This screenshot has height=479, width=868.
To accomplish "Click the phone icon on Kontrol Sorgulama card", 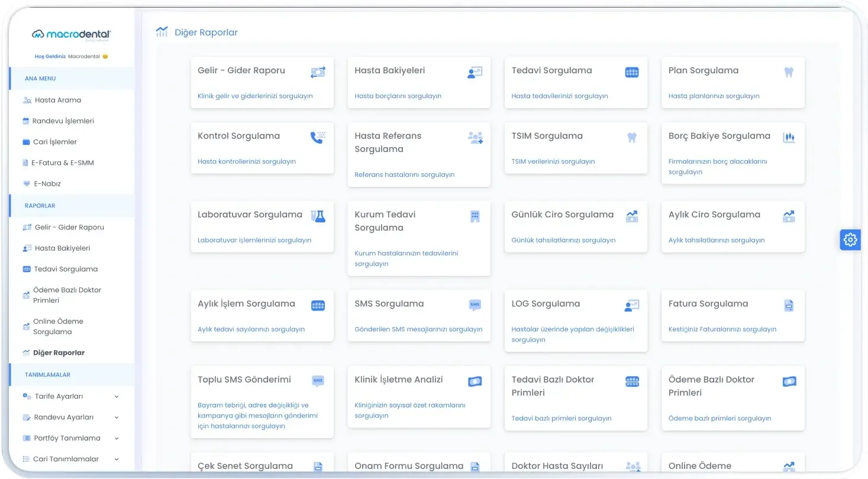I will click(318, 138).
